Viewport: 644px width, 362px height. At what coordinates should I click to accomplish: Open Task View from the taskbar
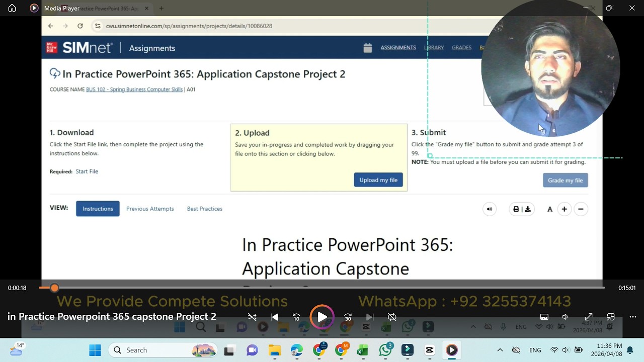point(229,350)
